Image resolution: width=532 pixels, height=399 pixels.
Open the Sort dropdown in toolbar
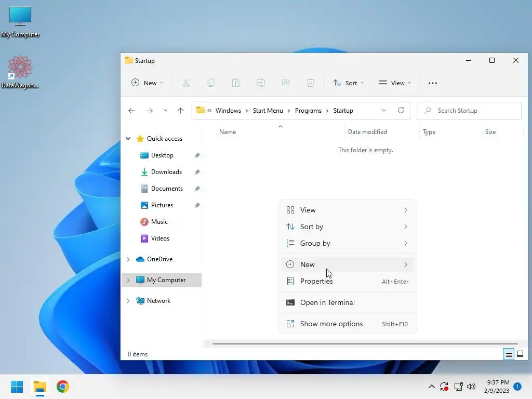(349, 83)
